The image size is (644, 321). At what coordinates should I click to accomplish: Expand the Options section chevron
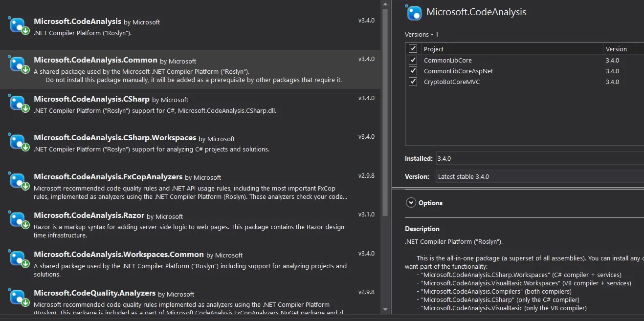(410, 203)
